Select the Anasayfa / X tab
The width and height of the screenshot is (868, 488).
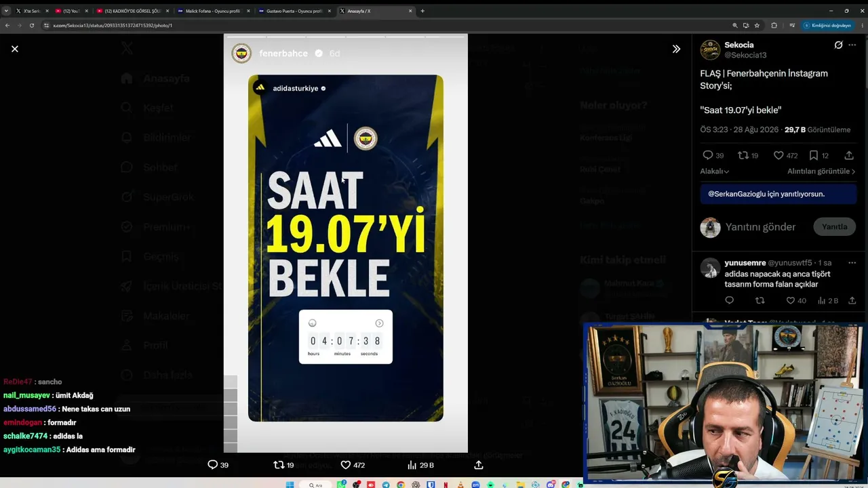[x=376, y=11]
